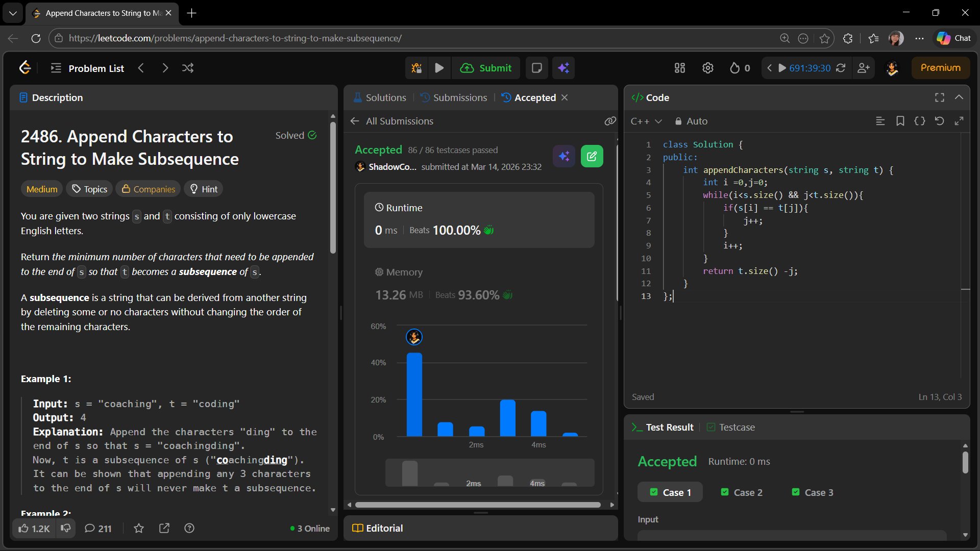Open the notes sticky icon in toolbar
The height and width of the screenshot is (551, 980).
pyautogui.click(x=536, y=68)
